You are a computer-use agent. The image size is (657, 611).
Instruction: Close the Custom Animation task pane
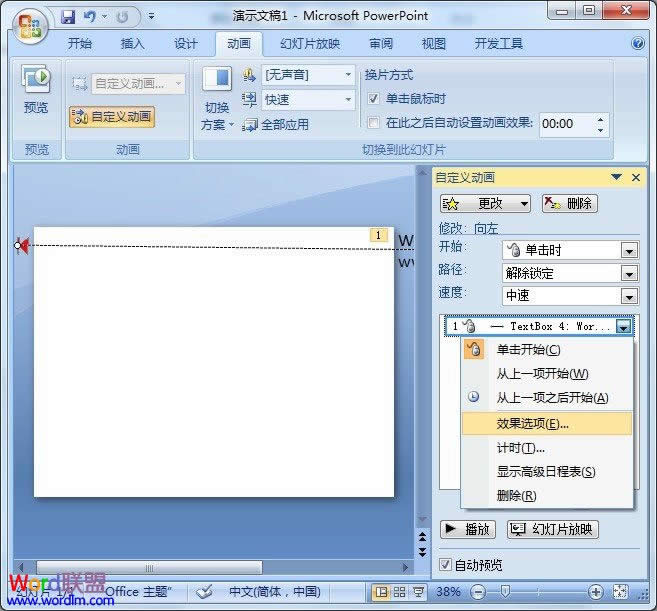(x=636, y=178)
